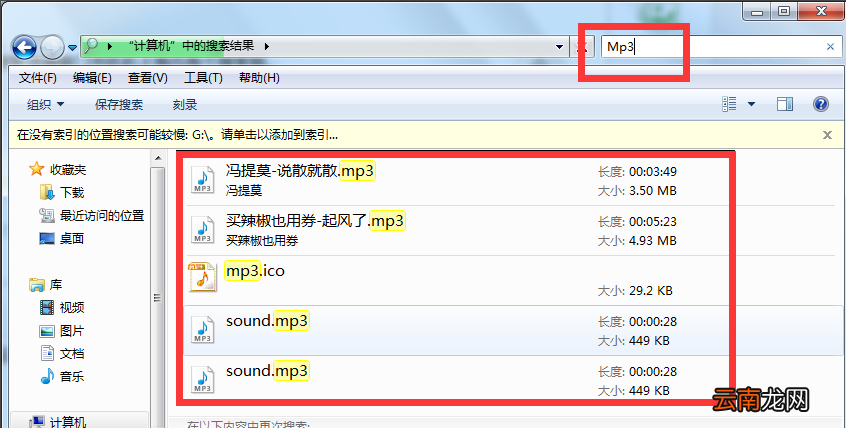Open the 图片 library
The height and width of the screenshot is (428, 846).
click(72, 330)
